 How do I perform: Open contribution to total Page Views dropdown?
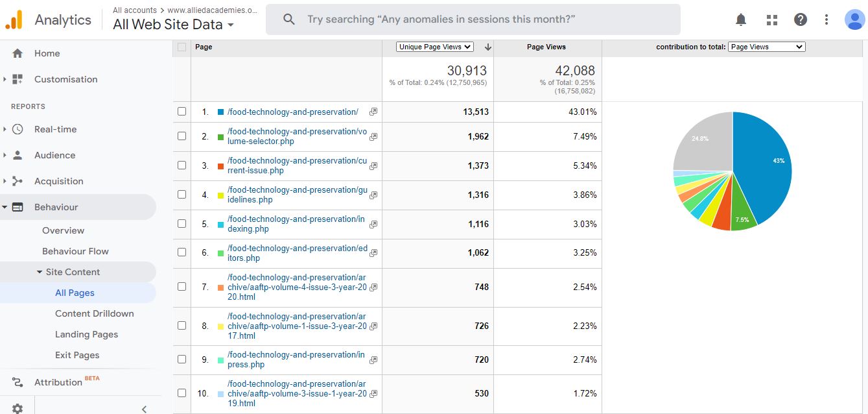[766, 47]
